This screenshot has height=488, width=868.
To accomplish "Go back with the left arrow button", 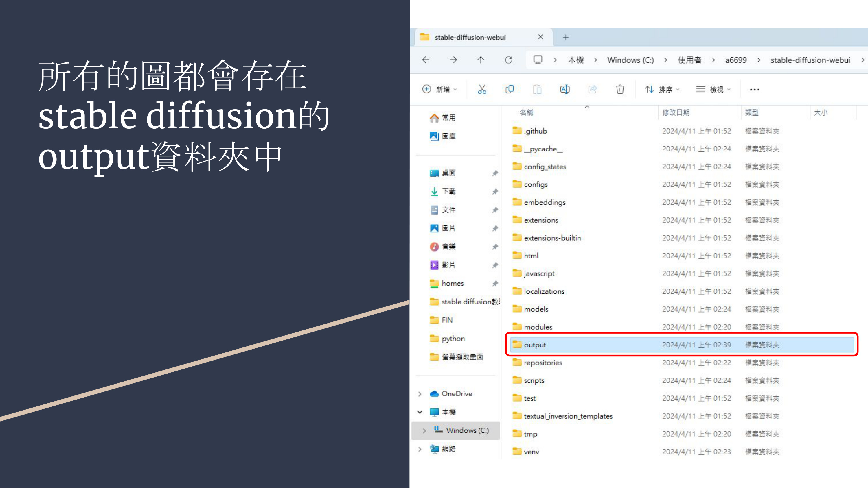I will pyautogui.click(x=426, y=60).
